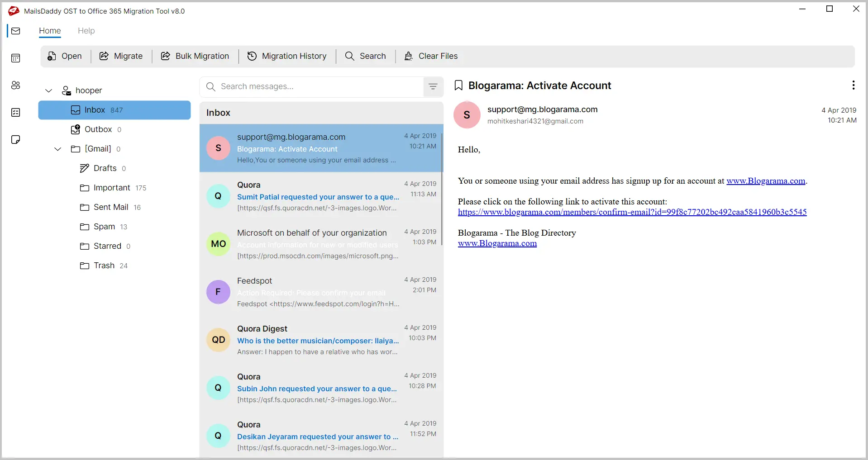868x460 pixels.
Task: Open the calendar view in left sidebar
Action: (16, 58)
